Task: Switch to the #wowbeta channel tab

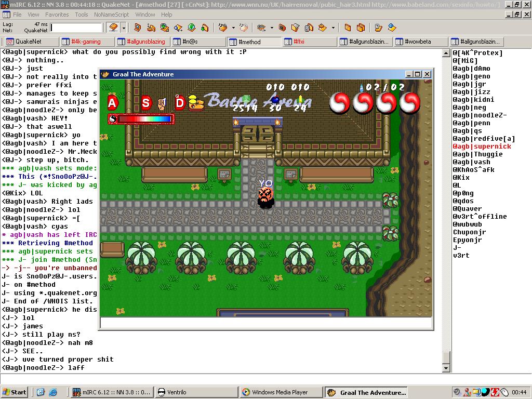Action: coord(421,42)
